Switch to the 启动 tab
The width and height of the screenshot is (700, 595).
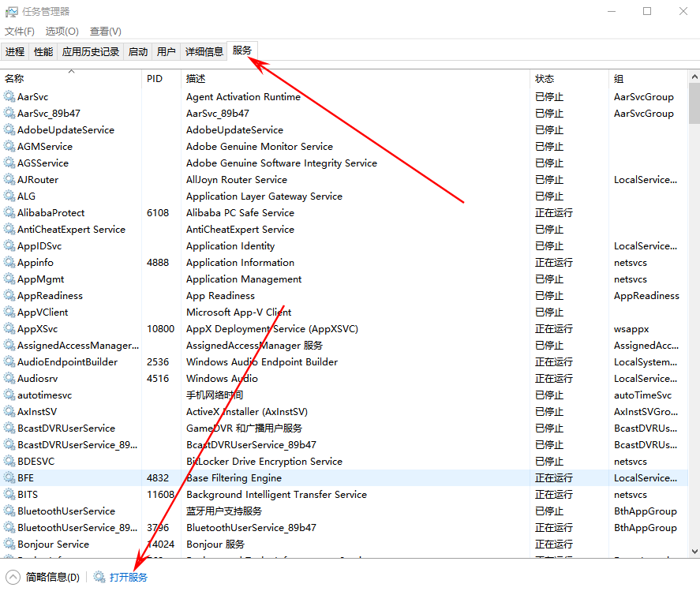138,52
